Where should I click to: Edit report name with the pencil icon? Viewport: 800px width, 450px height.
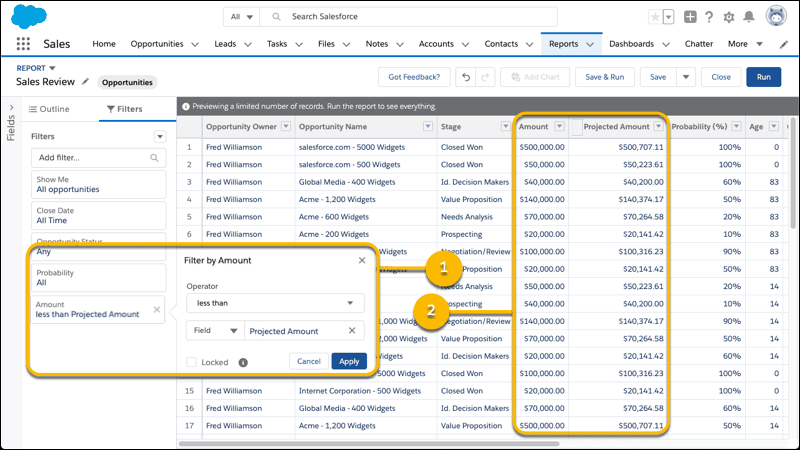coord(85,81)
